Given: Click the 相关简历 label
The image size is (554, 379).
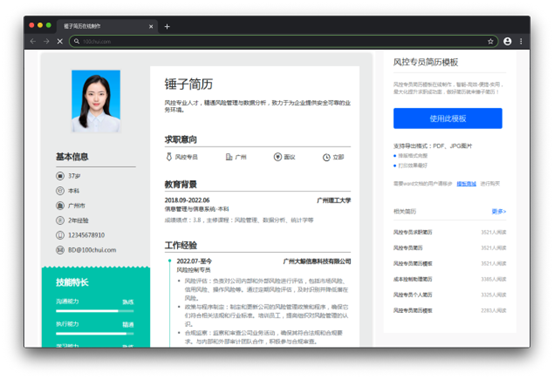Looking at the screenshot, I should (x=405, y=211).
